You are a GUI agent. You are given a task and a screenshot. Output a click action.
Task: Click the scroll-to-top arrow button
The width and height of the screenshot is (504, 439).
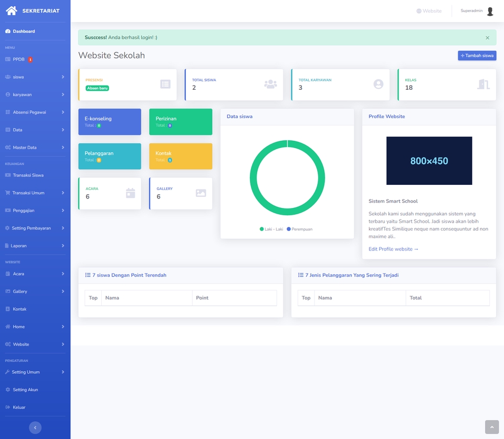[x=492, y=427]
